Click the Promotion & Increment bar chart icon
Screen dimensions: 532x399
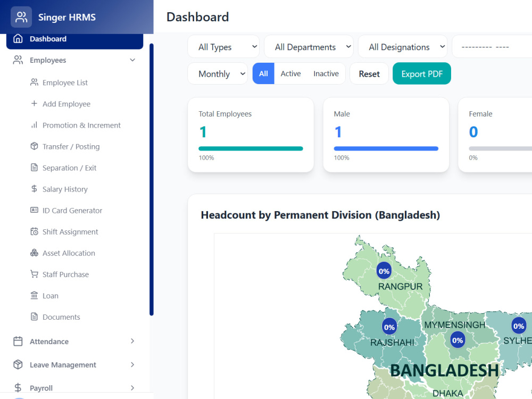pos(34,125)
